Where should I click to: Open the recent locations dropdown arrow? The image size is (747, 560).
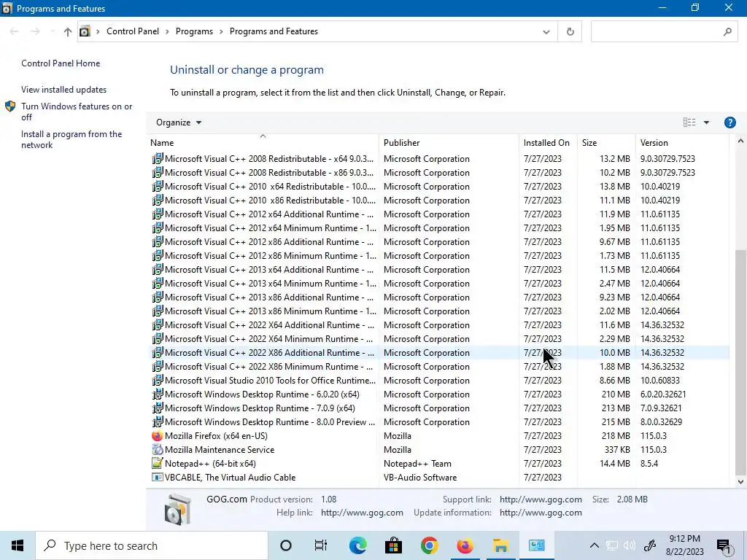click(52, 31)
